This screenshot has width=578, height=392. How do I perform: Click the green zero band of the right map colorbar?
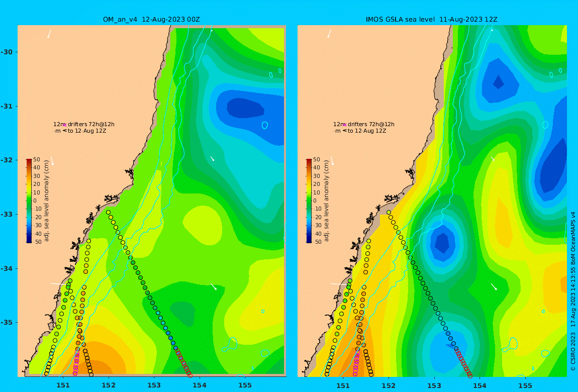point(309,201)
